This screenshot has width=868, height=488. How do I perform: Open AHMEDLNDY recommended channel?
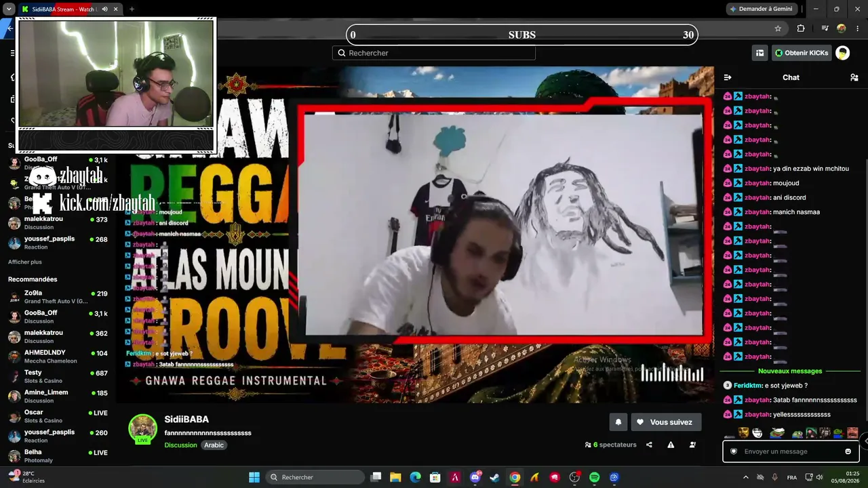click(x=58, y=357)
